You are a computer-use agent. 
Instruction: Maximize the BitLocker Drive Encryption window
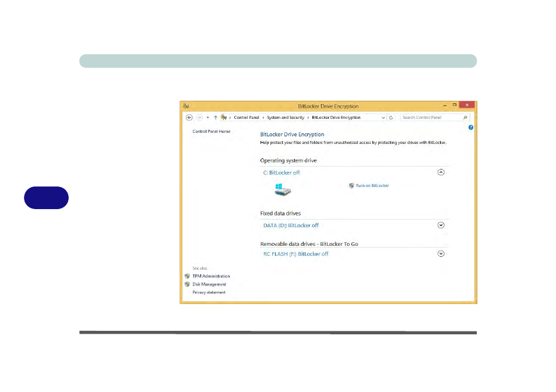tap(454, 105)
